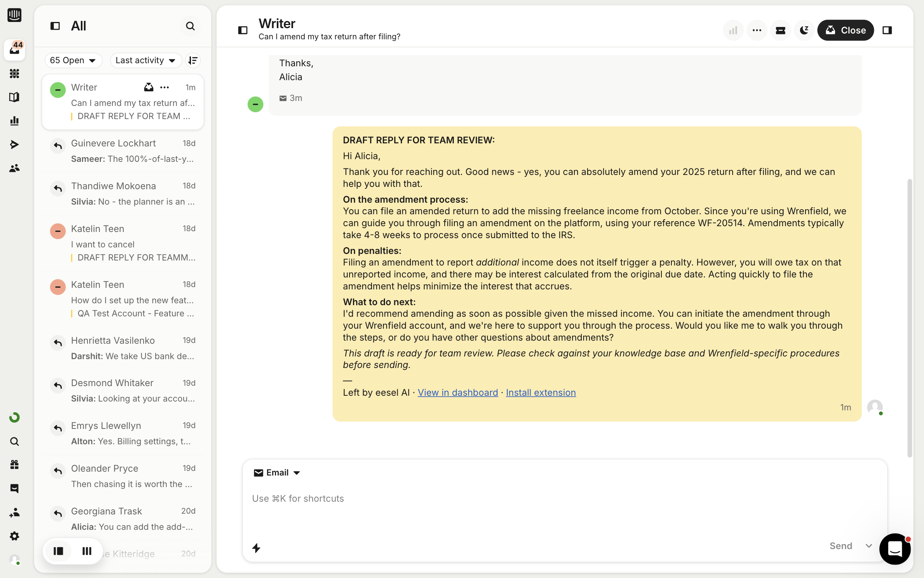This screenshot has width=924, height=578.
Task: Click the Send button
Action: [x=841, y=546]
